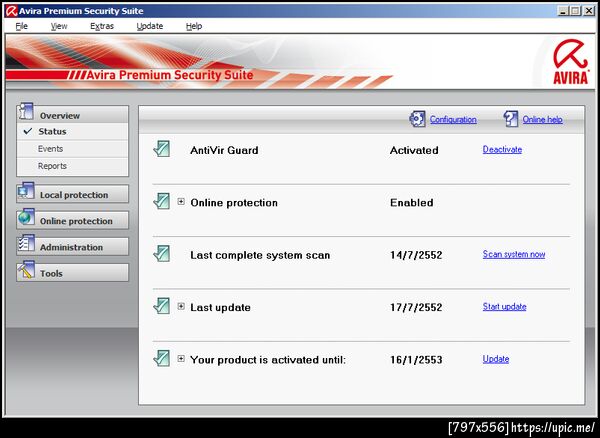Click the Avira umbrella logo in banner

[x=570, y=62]
